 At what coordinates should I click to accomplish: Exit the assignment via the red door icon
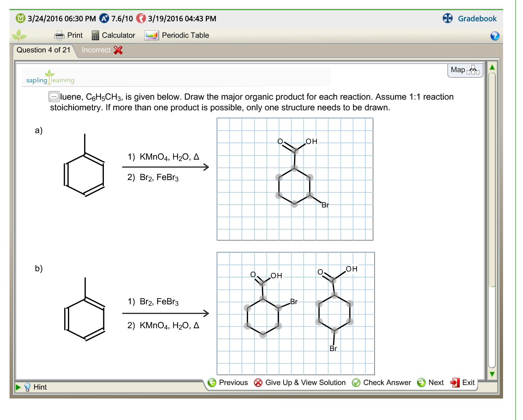pos(454,383)
